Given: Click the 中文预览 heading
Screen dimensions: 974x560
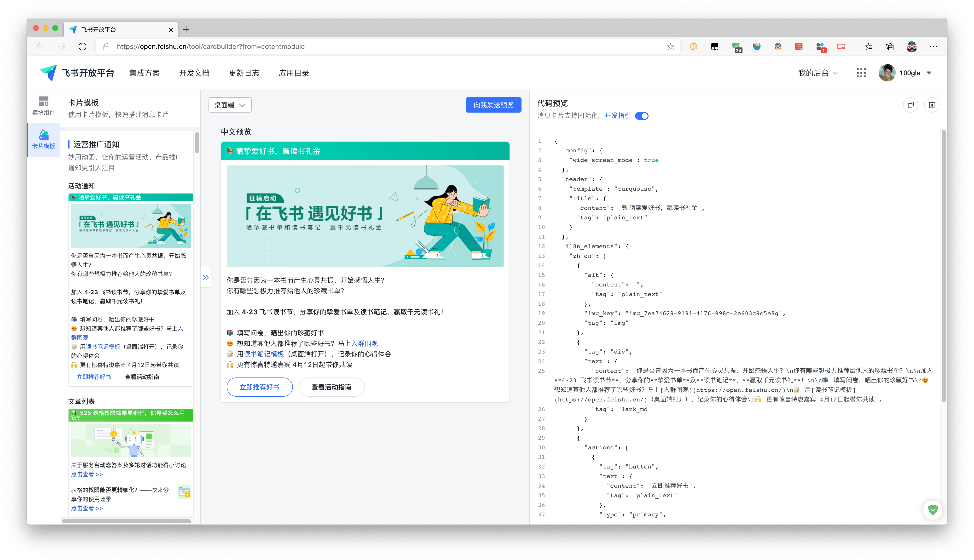Looking at the screenshot, I should tap(236, 132).
